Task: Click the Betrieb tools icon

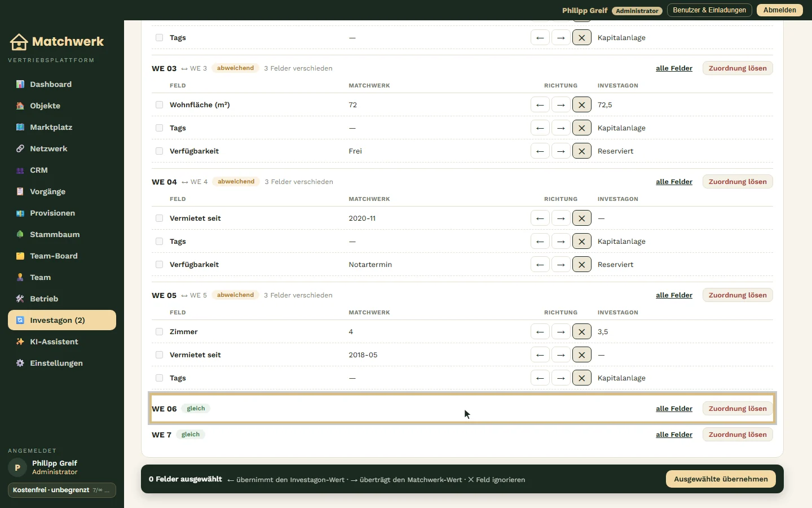Action: click(x=20, y=299)
